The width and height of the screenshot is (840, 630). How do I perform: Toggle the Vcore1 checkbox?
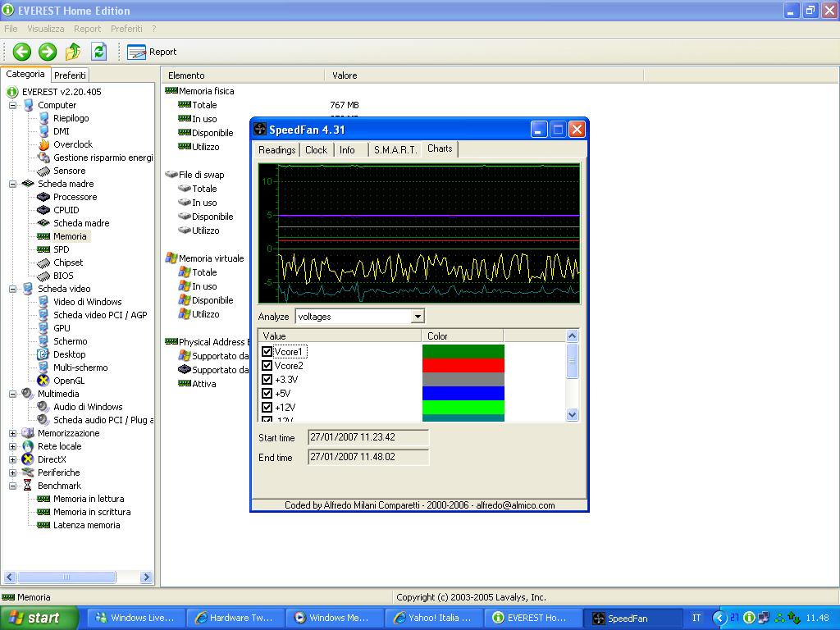(267, 352)
